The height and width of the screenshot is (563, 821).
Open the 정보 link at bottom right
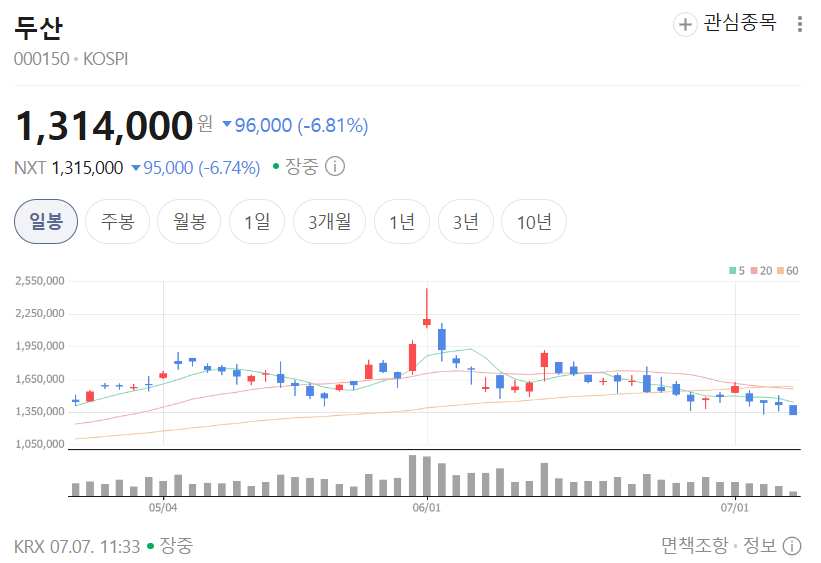click(760, 546)
